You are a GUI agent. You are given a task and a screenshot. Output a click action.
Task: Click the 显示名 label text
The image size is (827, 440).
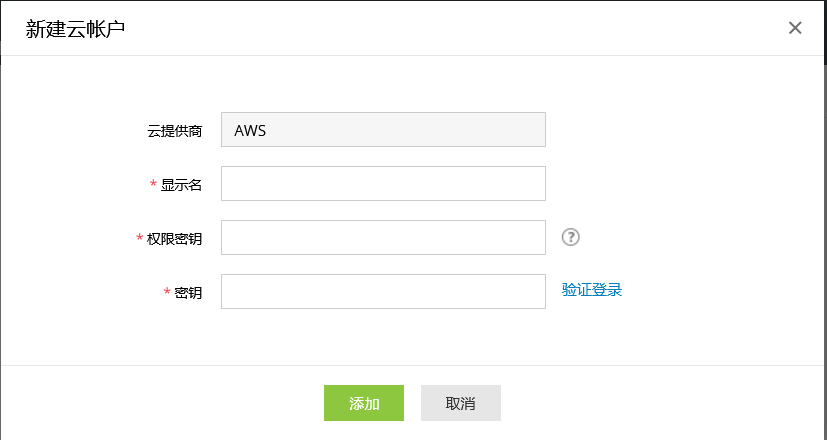click(182, 185)
